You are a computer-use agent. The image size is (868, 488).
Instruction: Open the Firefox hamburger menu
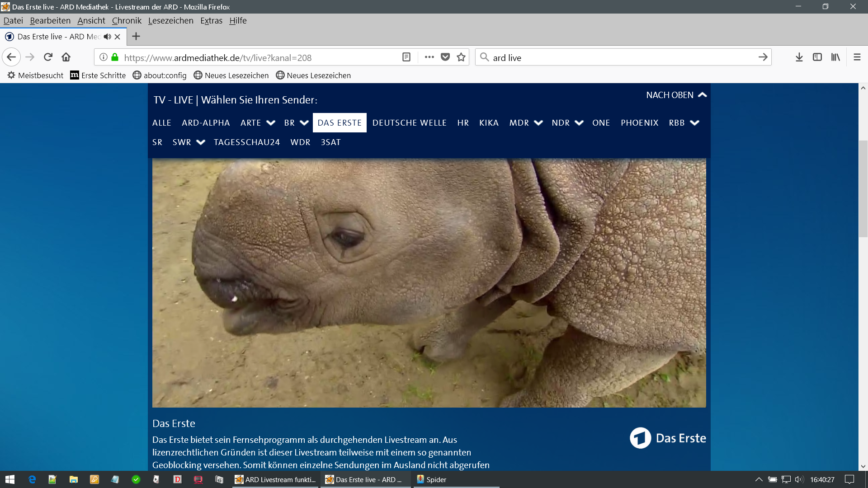click(857, 57)
